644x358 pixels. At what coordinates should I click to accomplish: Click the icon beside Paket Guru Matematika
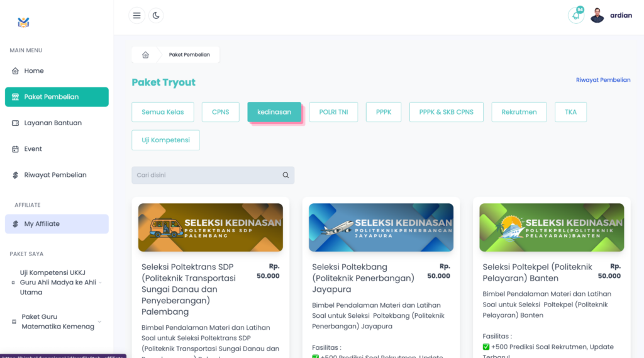click(14, 322)
